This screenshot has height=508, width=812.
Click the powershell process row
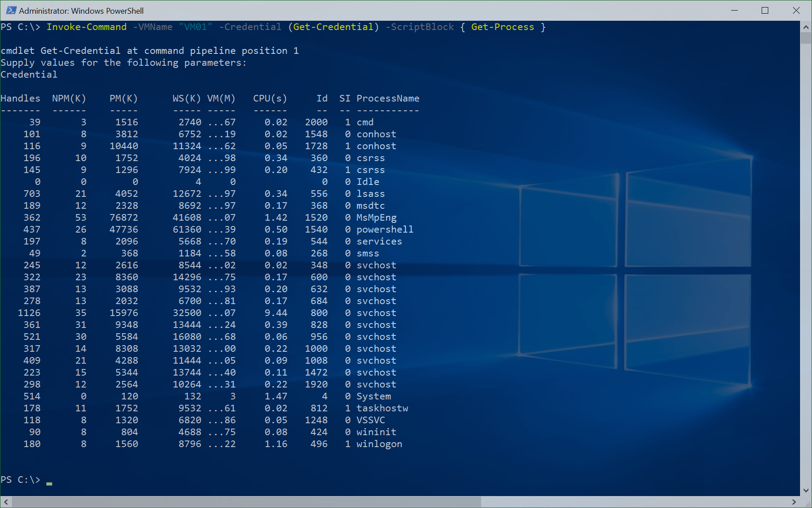pyautogui.click(x=384, y=229)
